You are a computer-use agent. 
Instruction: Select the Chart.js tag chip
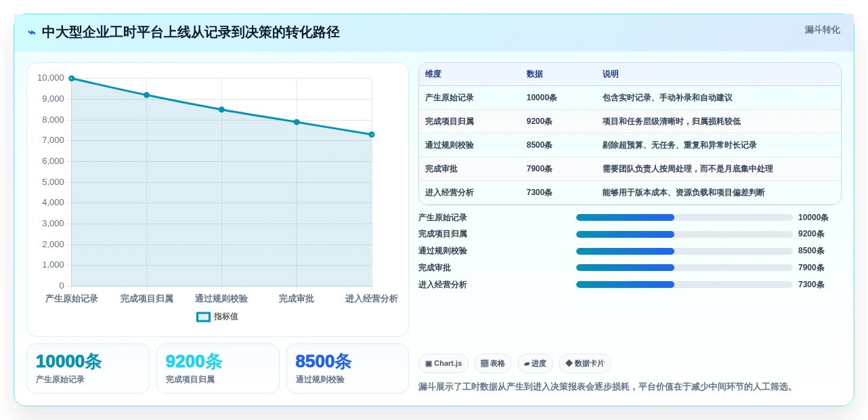pos(443,364)
